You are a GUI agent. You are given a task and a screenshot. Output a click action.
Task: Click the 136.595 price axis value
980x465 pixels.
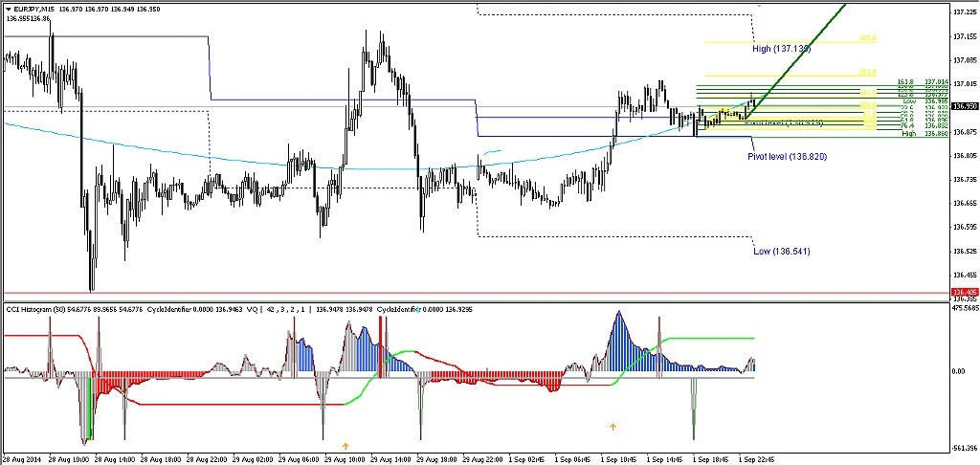(x=965, y=228)
